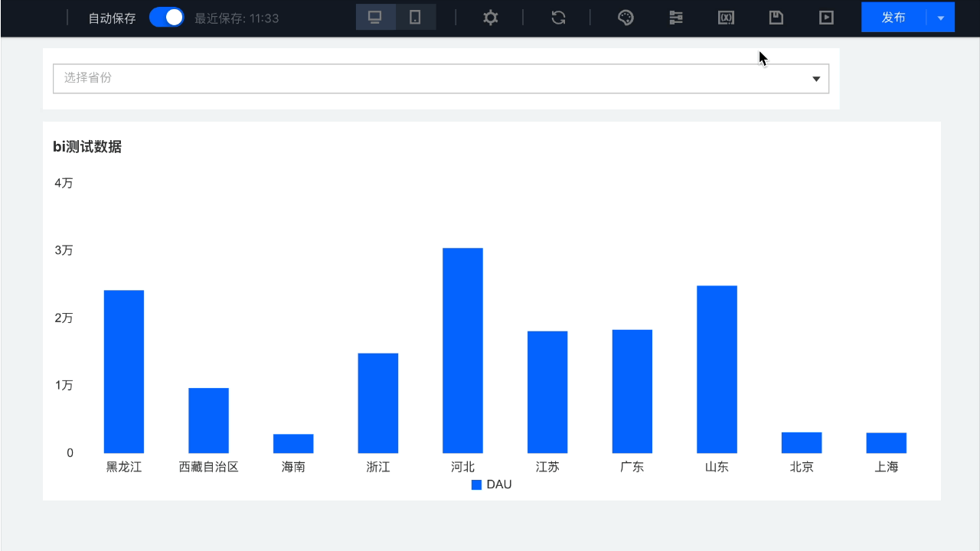The image size is (980, 551).
Task: Click the 发布 publish button
Action: [x=893, y=17]
